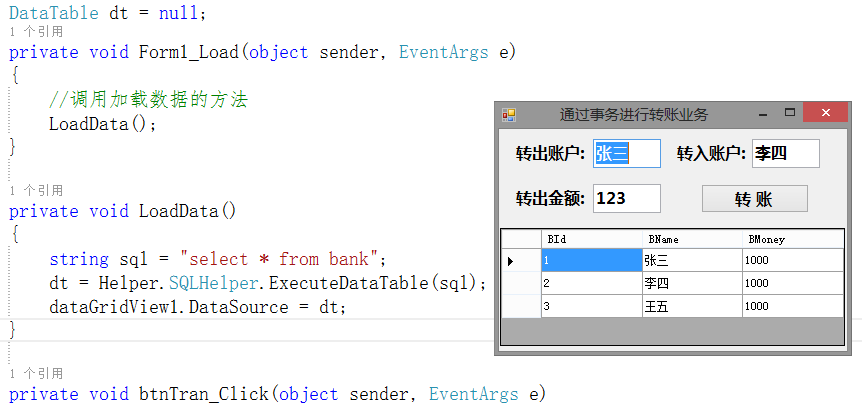
Task: Click the row header with current-row arrow
Action: pyautogui.click(x=521, y=260)
